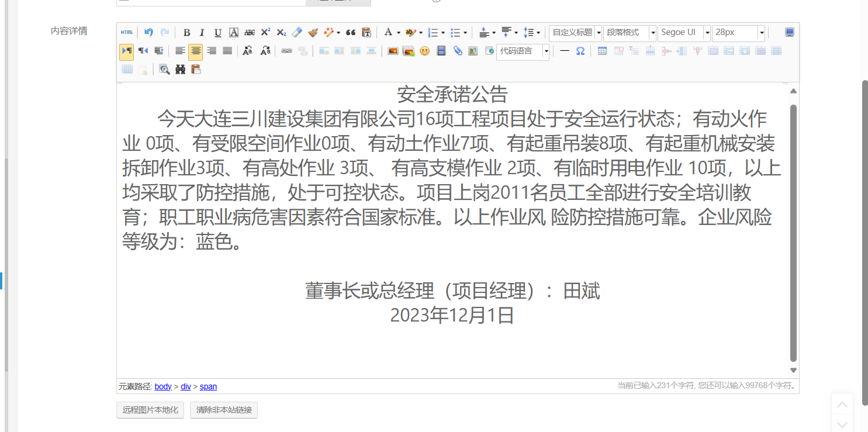
Task: Align text to the right
Action: coord(212,51)
